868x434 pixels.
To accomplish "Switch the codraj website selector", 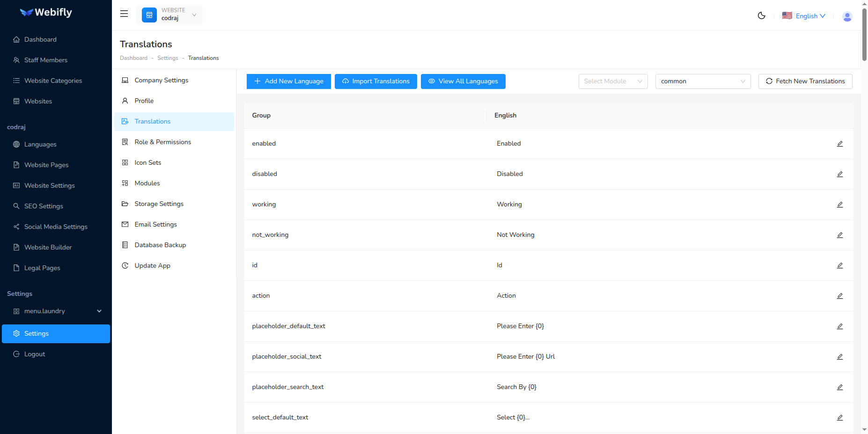I will (169, 15).
